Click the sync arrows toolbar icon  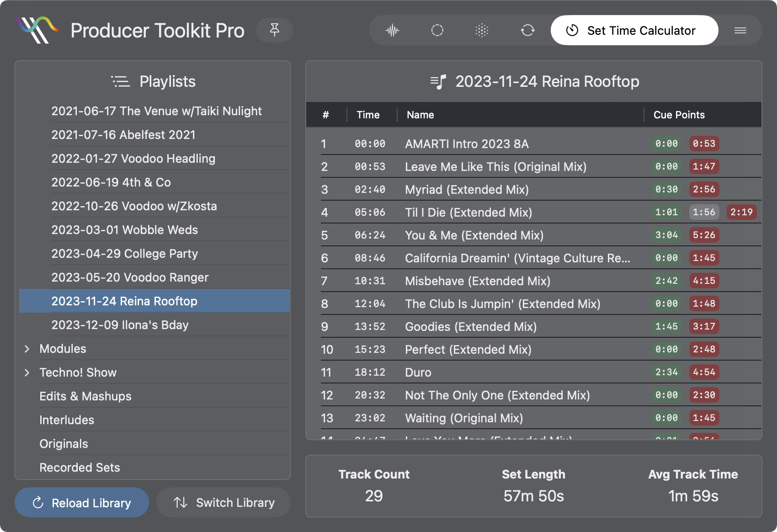coord(527,31)
